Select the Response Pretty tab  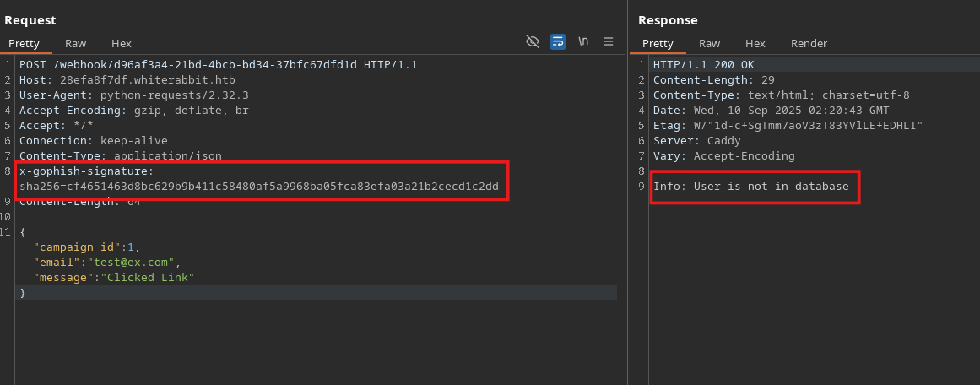[x=658, y=43]
